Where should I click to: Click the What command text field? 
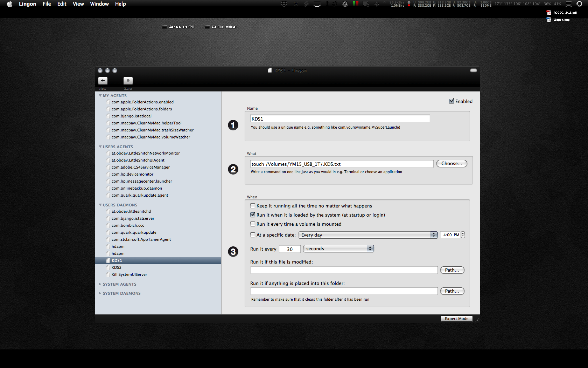click(x=342, y=164)
